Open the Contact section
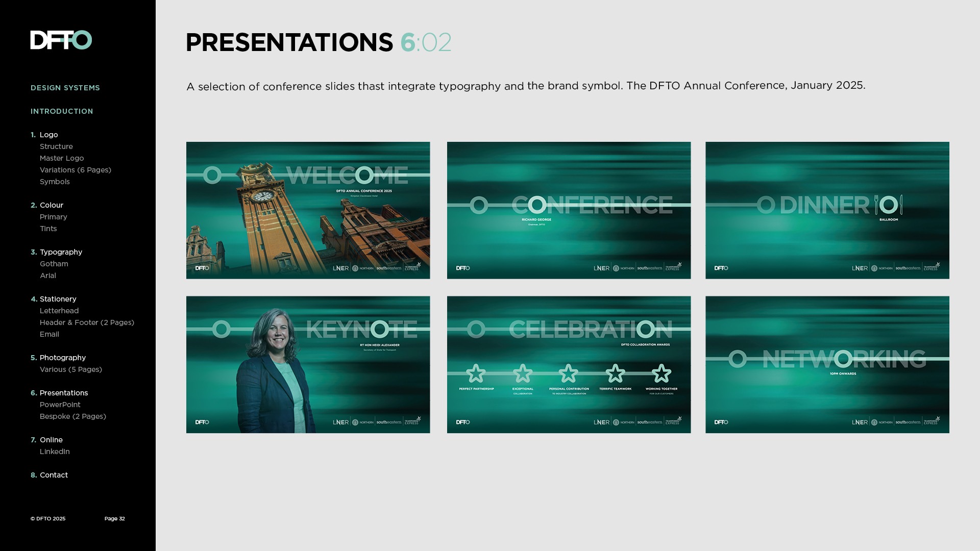 point(54,475)
